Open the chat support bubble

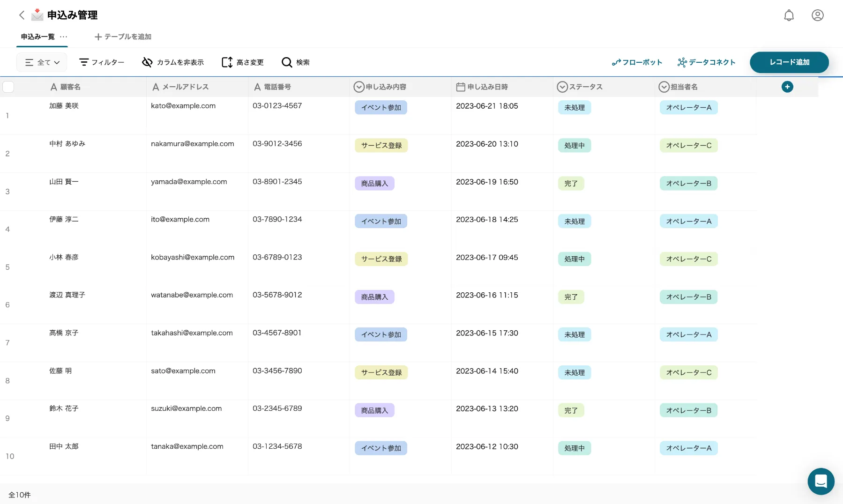821,481
